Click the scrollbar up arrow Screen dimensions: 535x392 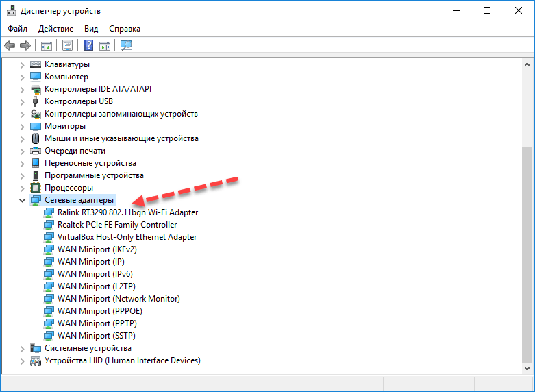(527, 64)
